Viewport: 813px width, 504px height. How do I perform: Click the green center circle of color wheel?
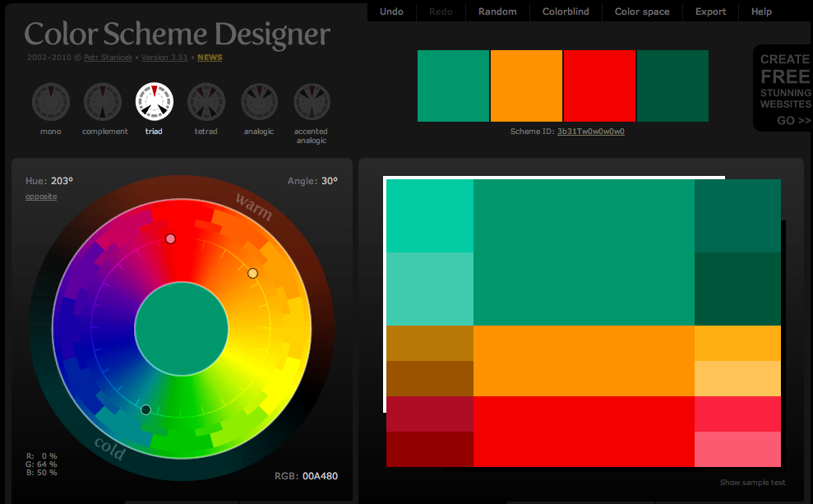point(182,329)
